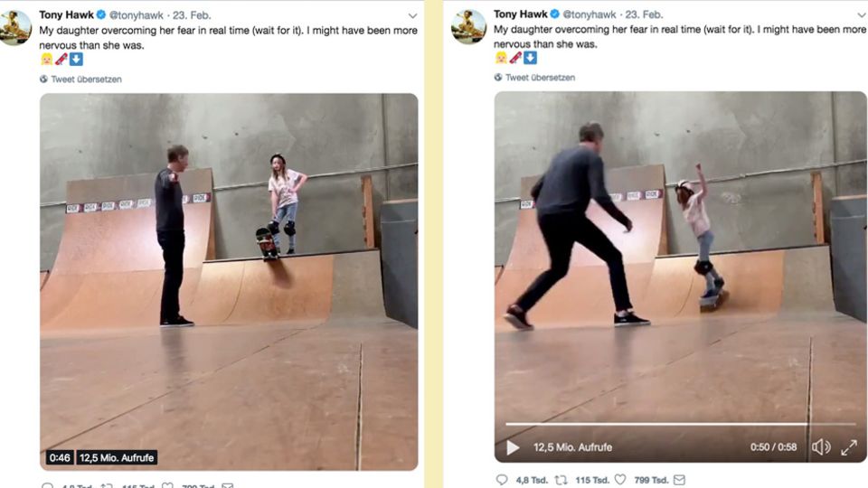Mute the right video's sound
The width and height of the screenshot is (868, 488).
coord(820,447)
